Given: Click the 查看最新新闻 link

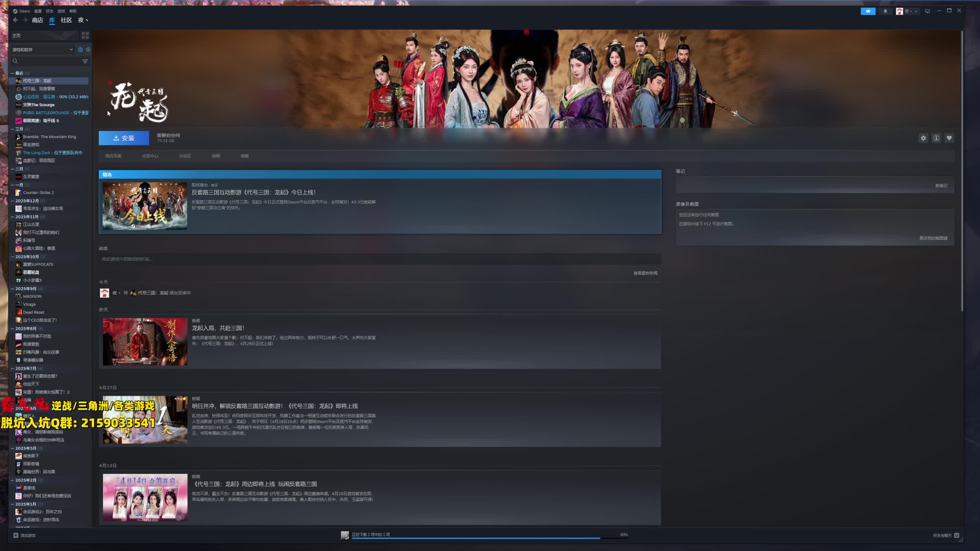Looking at the screenshot, I should click(x=645, y=273).
